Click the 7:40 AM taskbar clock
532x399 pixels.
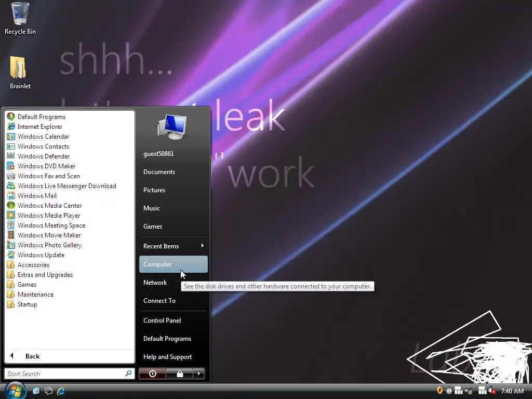tap(512, 391)
